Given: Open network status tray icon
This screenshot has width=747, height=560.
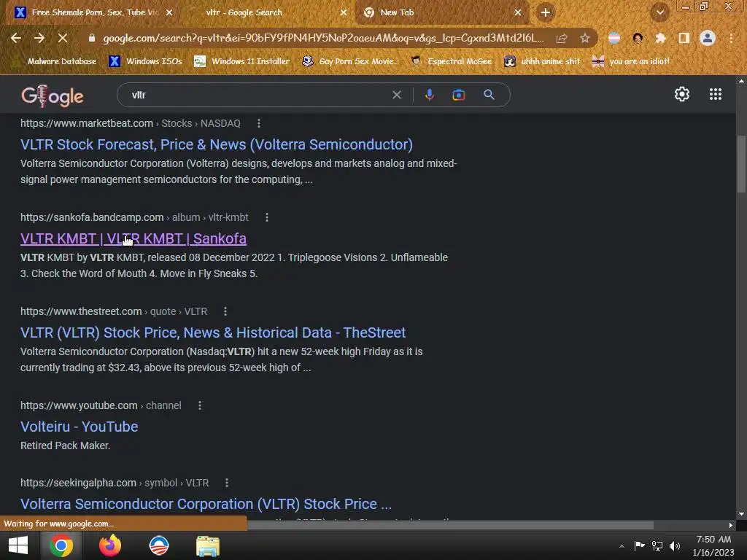Looking at the screenshot, I should [x=657, y=545].
